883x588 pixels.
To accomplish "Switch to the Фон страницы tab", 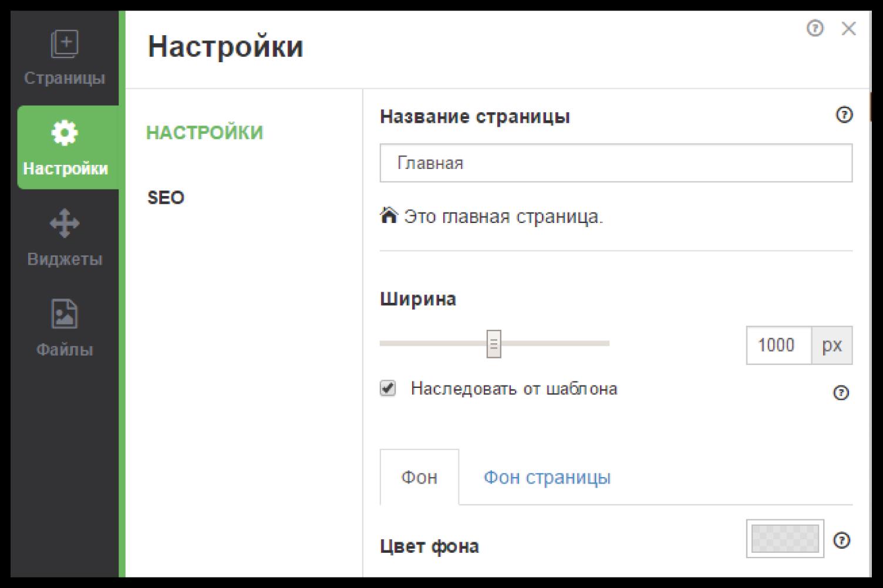I will [x=547, y=477].
